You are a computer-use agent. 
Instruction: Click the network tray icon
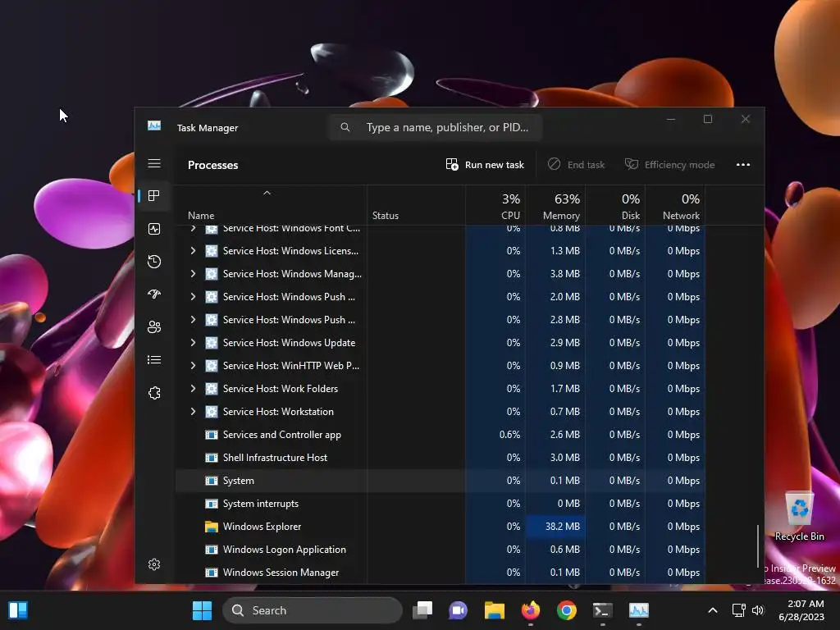coord(739,610)
